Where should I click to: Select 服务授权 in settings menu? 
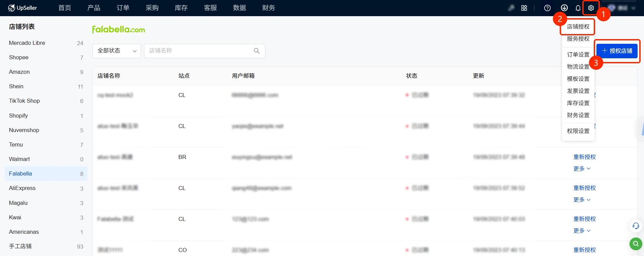click(578, 39)
